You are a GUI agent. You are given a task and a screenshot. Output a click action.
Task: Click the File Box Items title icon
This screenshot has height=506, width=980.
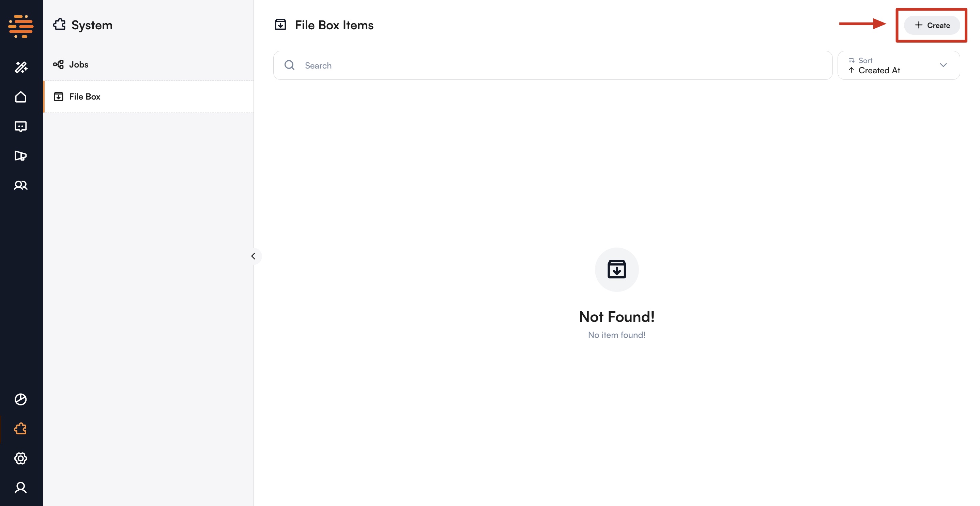281,24
